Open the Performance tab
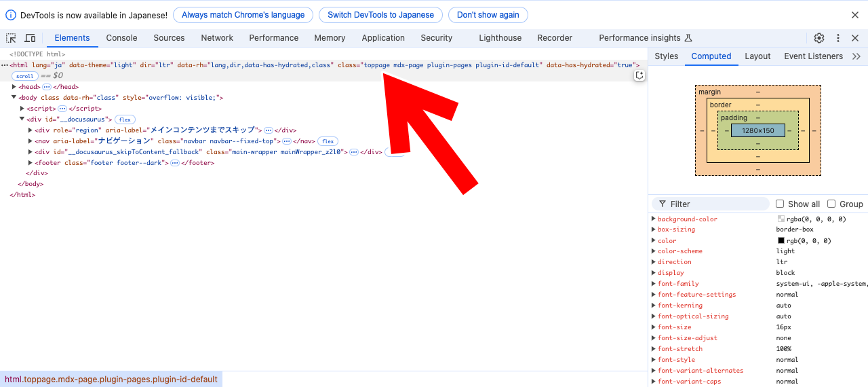868x387 pixels. [x=274, y=38]
